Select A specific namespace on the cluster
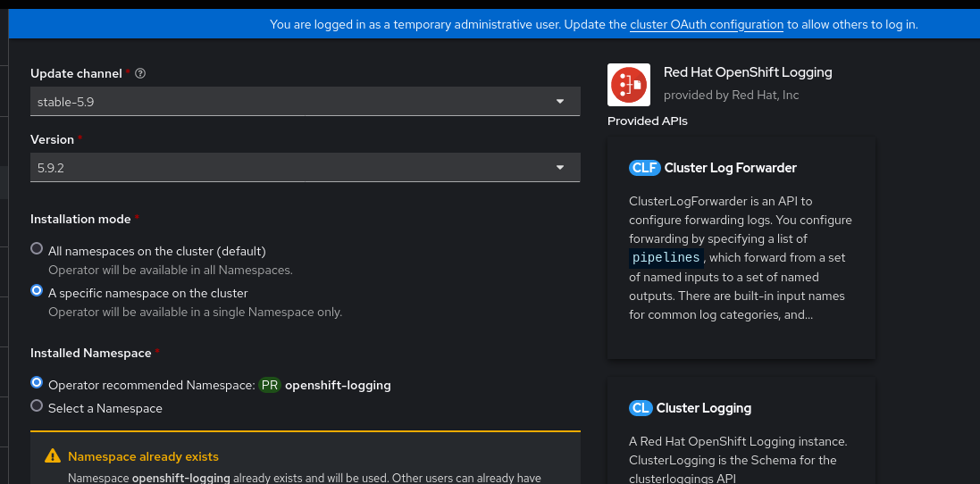This screenshot has width=980, height=484. (x=37, y=290)
